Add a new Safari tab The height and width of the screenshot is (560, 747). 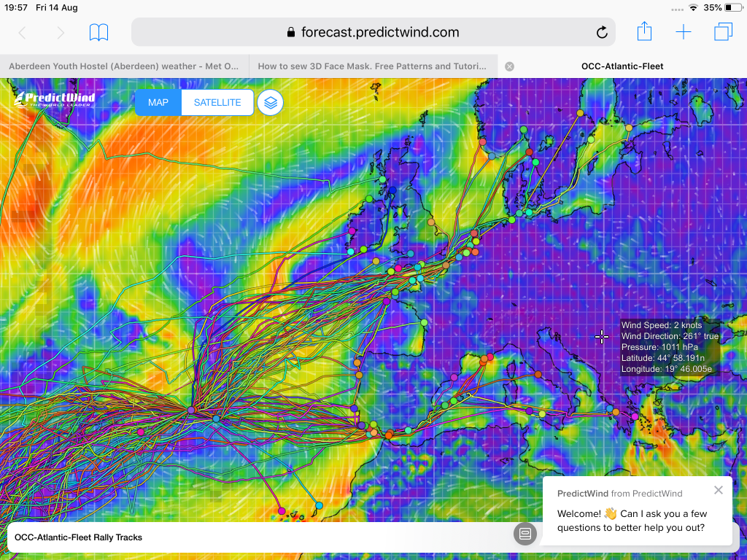click(x=683, y=32)
